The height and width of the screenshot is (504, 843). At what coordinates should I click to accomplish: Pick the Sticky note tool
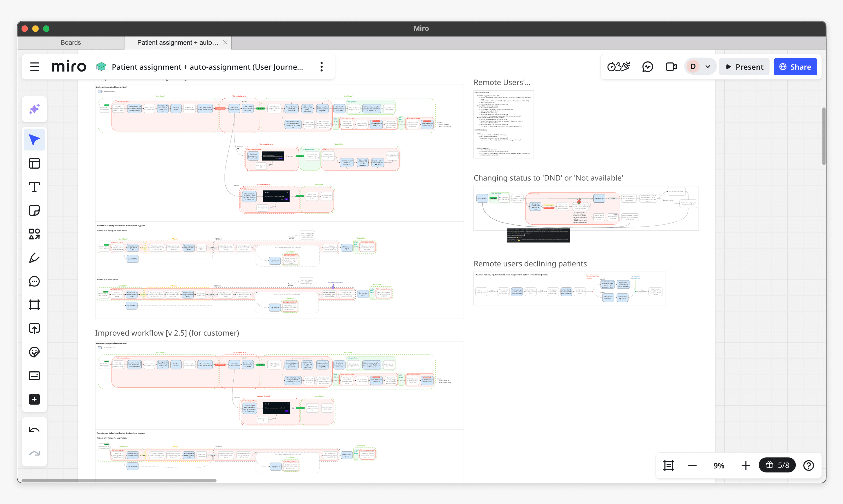34,211
